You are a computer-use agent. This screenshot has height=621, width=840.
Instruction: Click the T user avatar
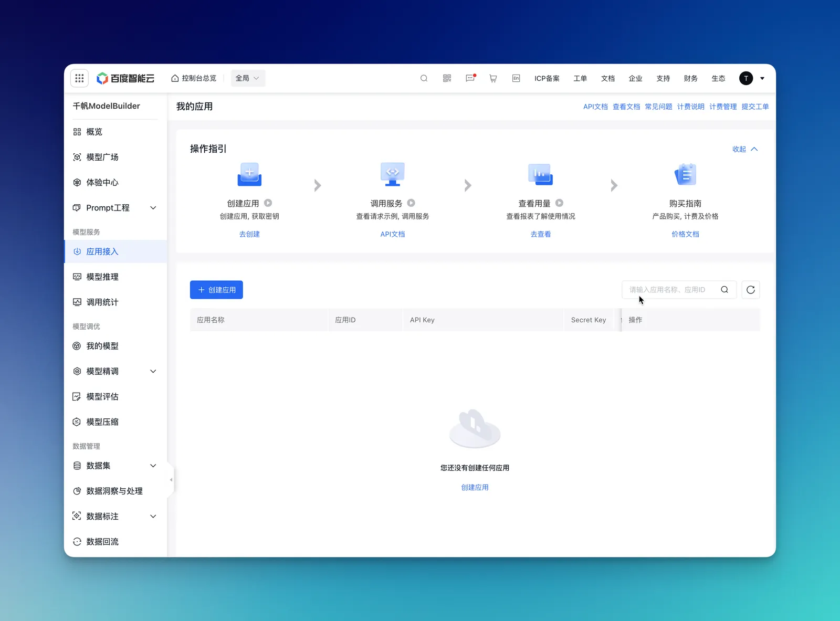746,78
